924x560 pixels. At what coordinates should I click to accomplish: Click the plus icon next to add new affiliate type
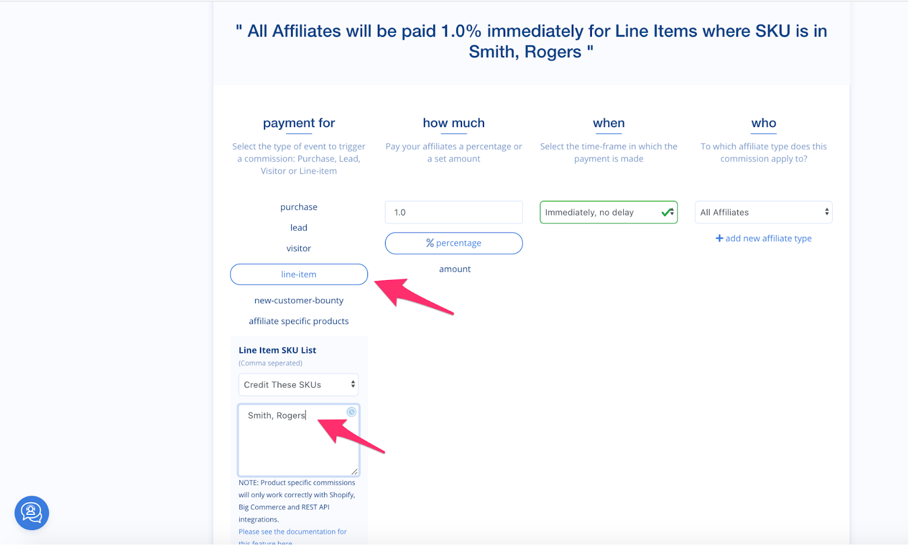click(719, 238)
